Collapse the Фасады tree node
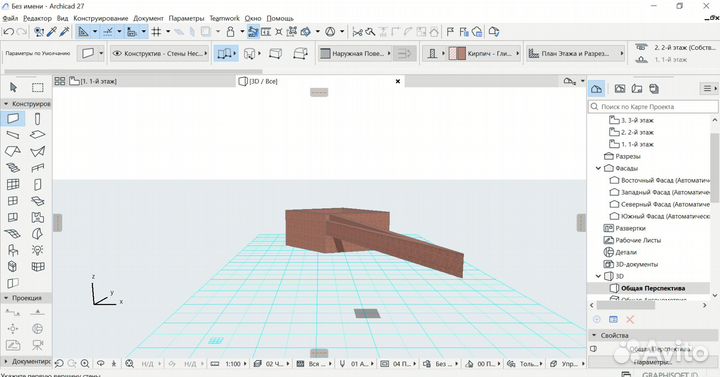 598,169
